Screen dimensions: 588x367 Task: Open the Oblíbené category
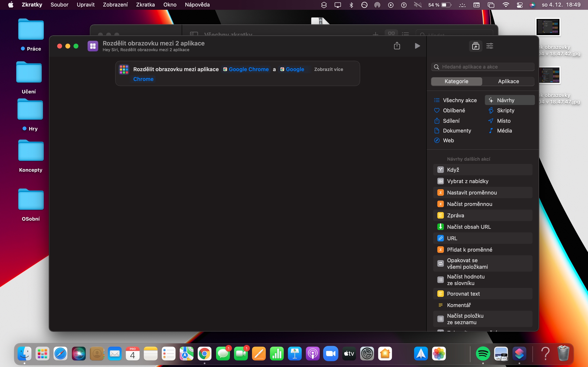(x=454, y=111)
